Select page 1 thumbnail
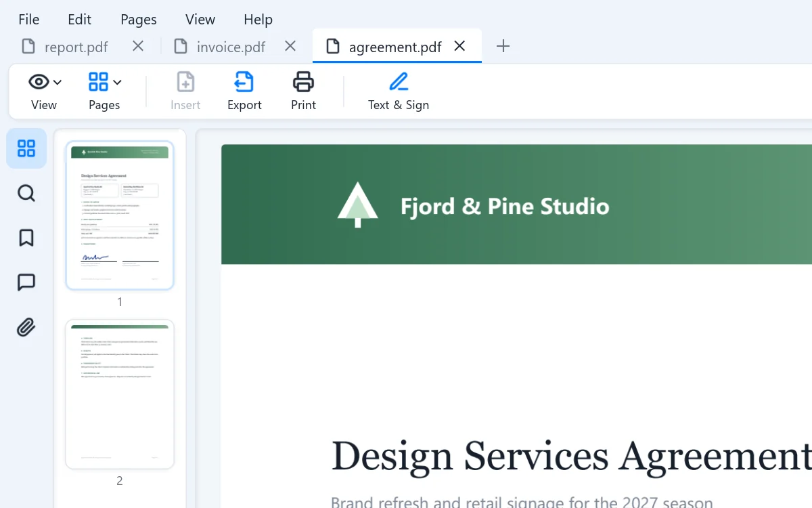812x508 pixels. (120, 215)
